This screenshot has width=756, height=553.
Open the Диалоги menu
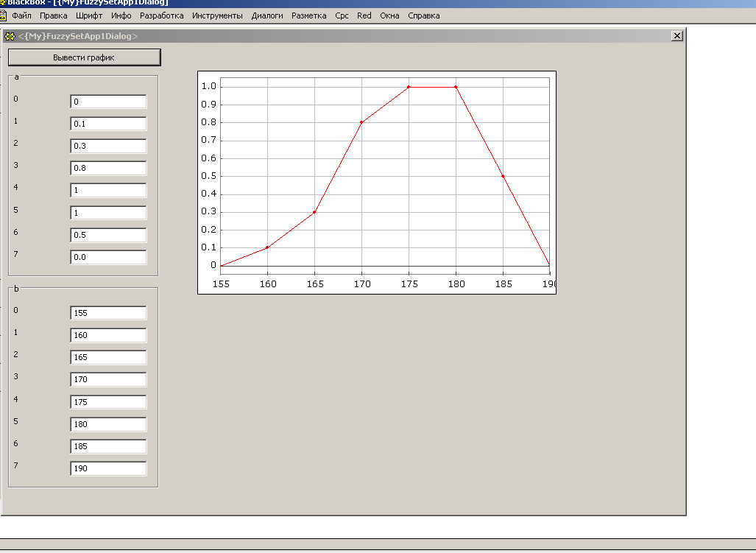pos(266,15)
